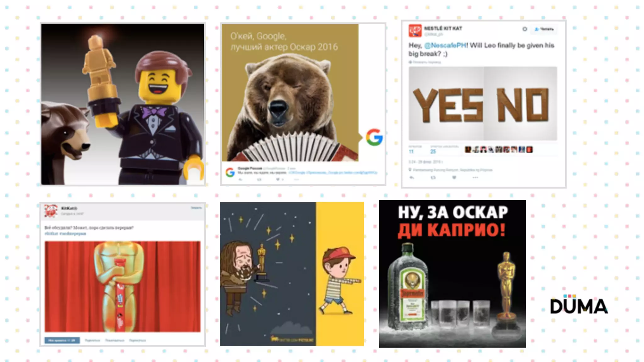Viewport: 644px width, 362px height.
Task: Open the Jägermeister Oscar ad image
Action: click(452, 273)
